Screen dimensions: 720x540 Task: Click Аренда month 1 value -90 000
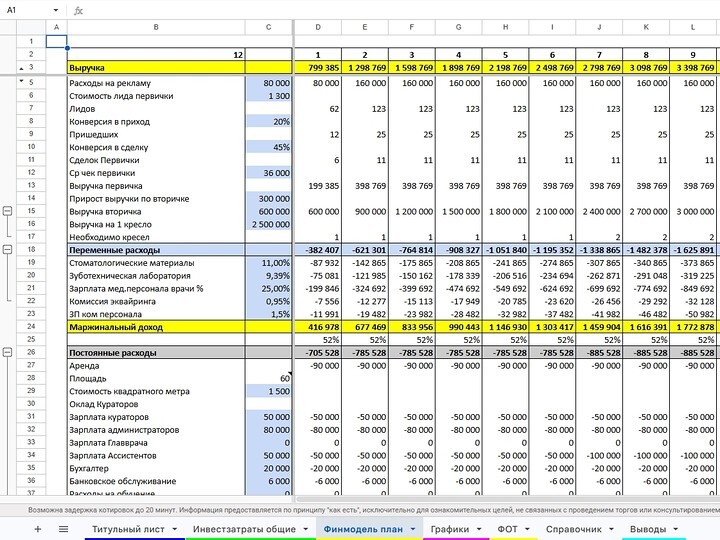(x=318, y=366)
